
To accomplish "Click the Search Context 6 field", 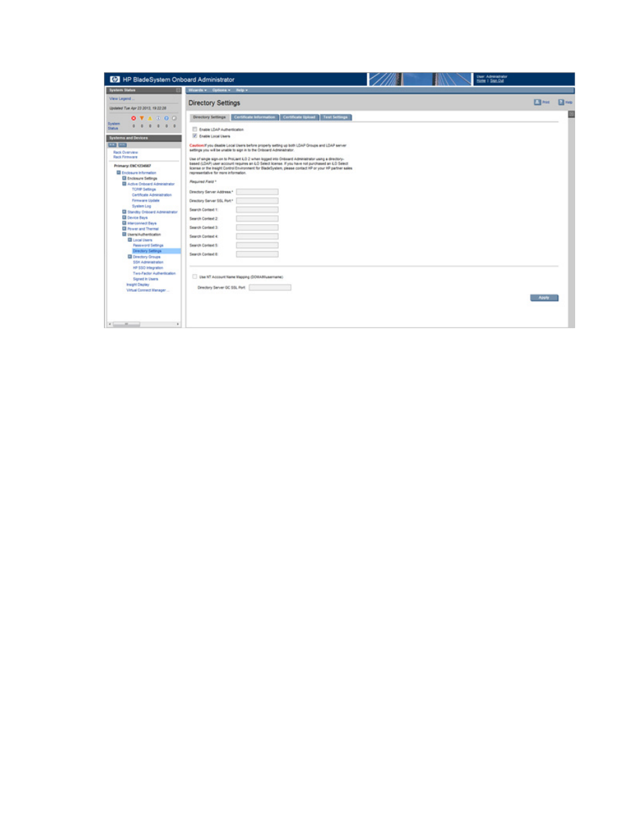I will pos(257,254).
